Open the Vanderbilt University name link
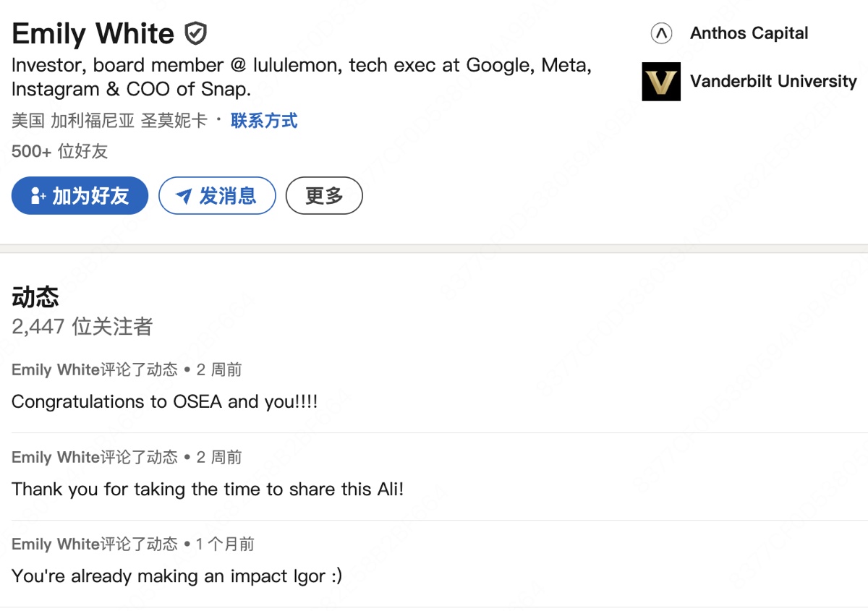The width and height of the screenshot is (868, 611). pyautogui.click(x=773, y=81)
